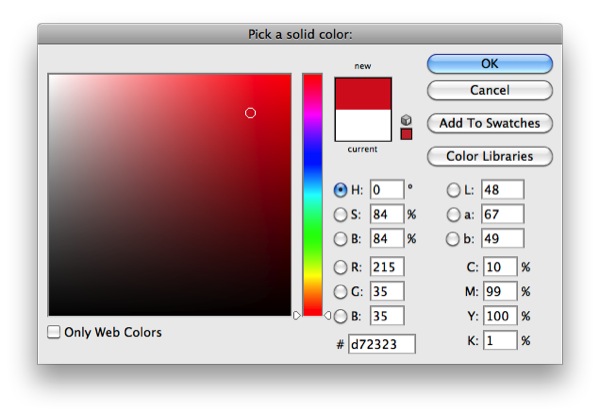This screenshot has height=416, width=600.
Task: Click the out-of-gamut warning cube icon
Action: [406, 120]
